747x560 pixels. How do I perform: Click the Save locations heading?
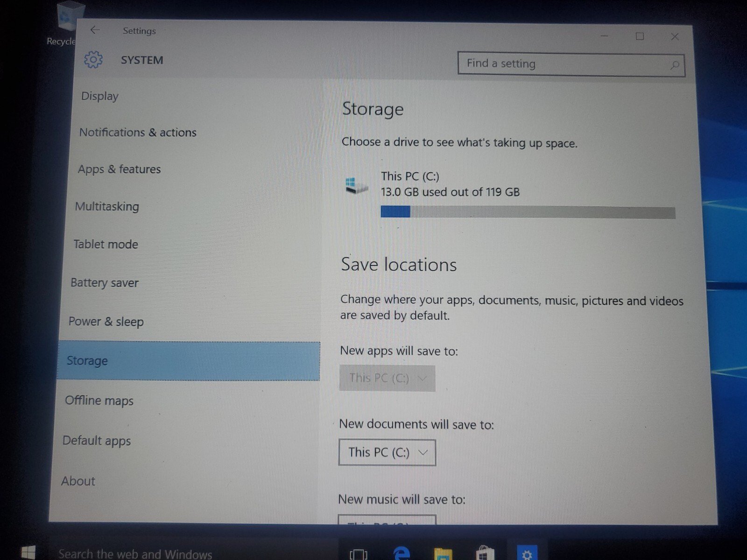(399, 265)
